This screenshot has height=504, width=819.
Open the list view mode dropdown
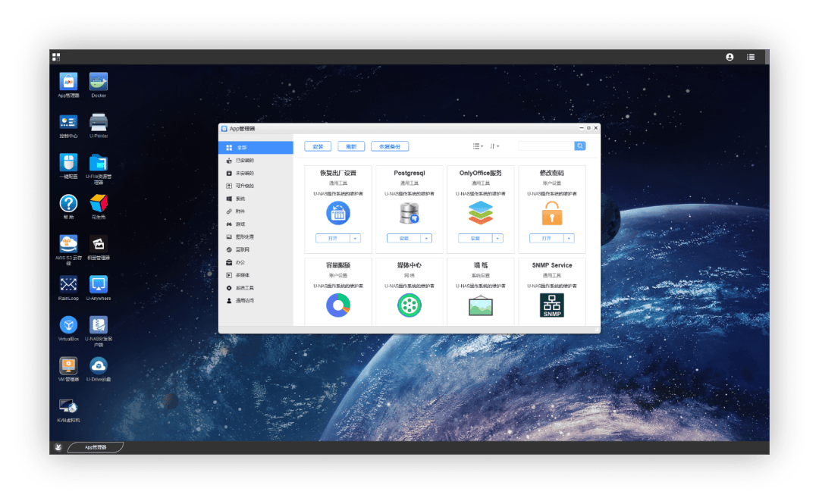coord(478,146)
